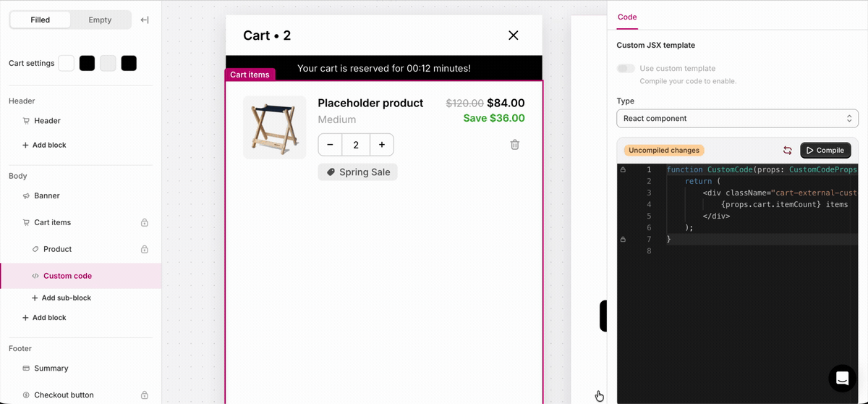
Task: Click the lock icon on Checkout button row
Action: tap(145, 395)
